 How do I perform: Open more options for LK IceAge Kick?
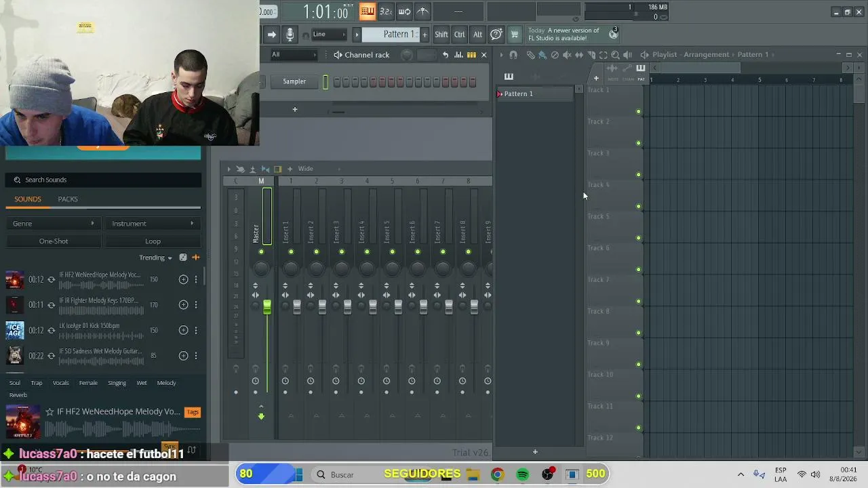pos(196,330)
